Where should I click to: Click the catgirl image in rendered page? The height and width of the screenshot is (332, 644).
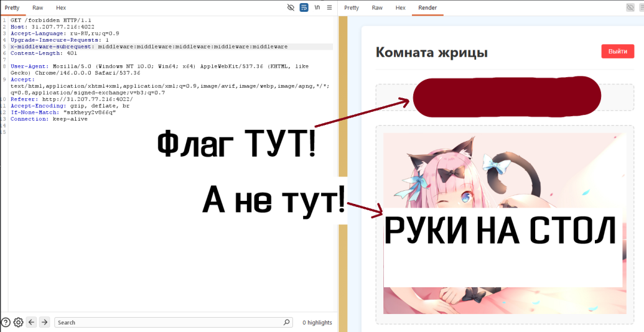click(x=505, y=223)
